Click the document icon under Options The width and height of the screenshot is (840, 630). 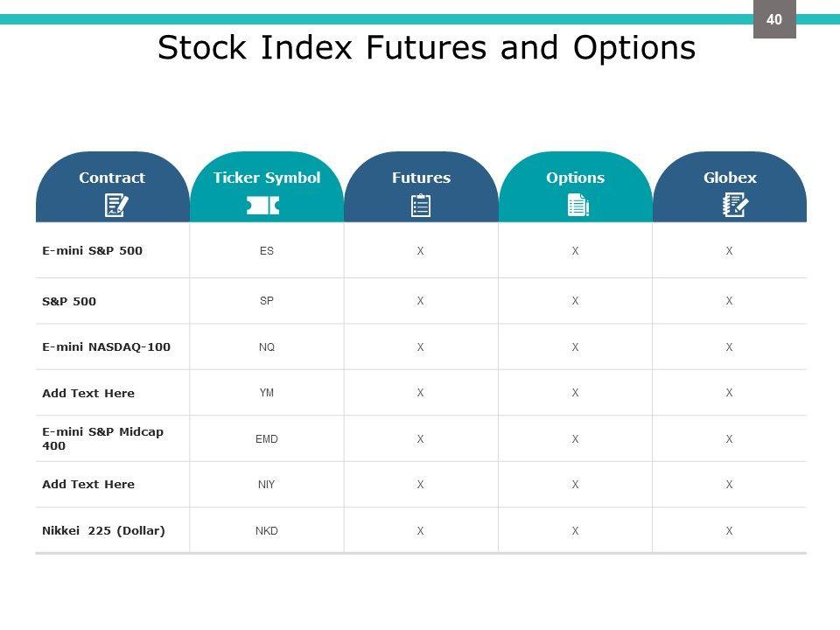point(577,206)
